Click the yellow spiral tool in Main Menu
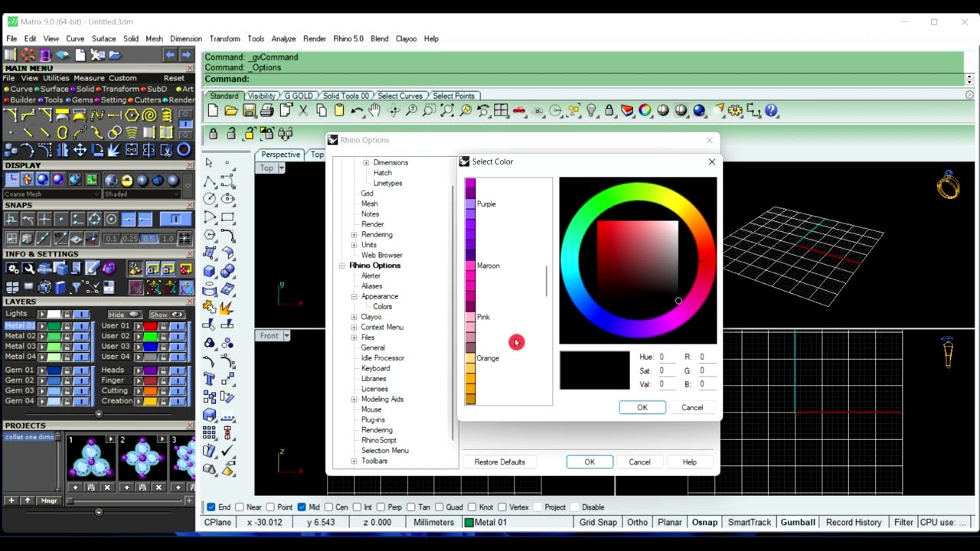980x551 pixels. (x=149, y=116)
